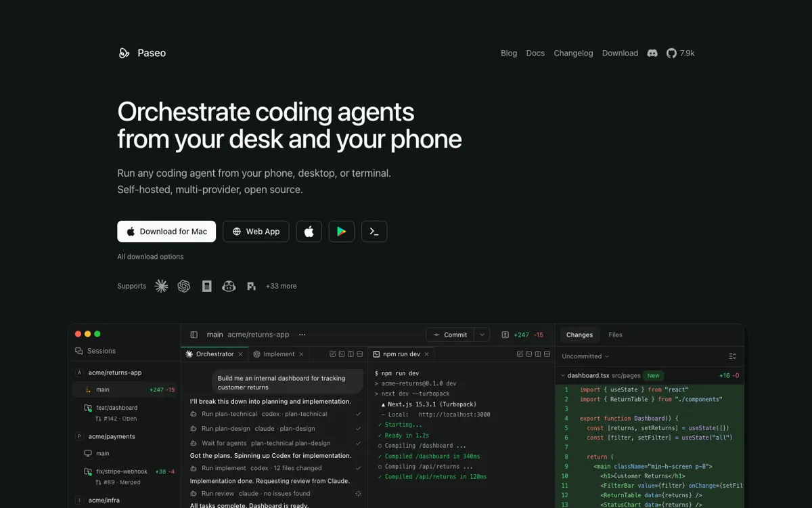Switch to the Files tab

[x=615, y=335]
